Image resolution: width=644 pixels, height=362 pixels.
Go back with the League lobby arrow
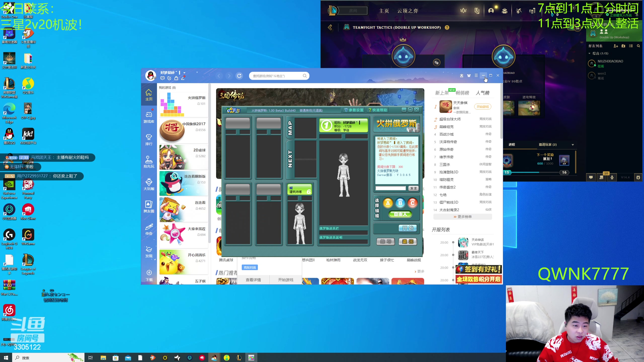pos(330,27)
